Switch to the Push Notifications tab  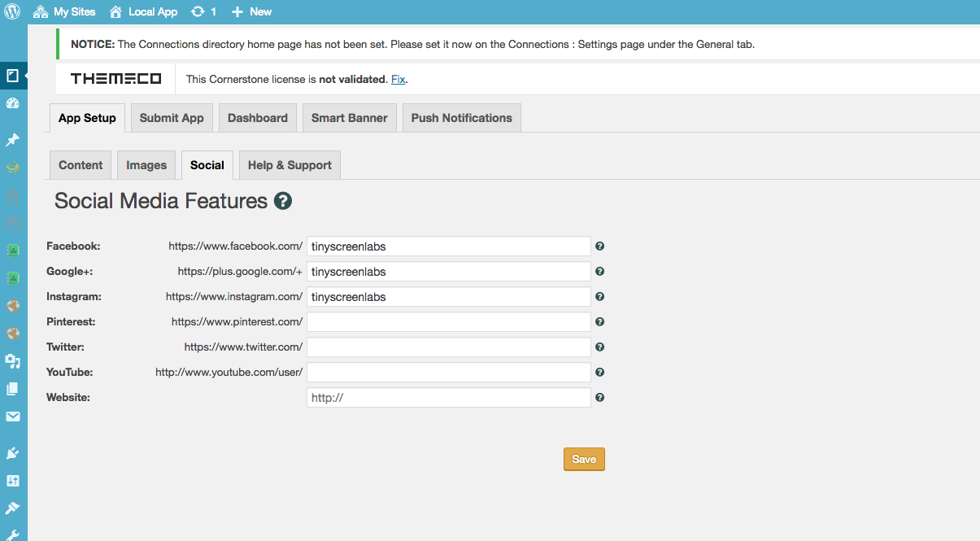point(461,118)
